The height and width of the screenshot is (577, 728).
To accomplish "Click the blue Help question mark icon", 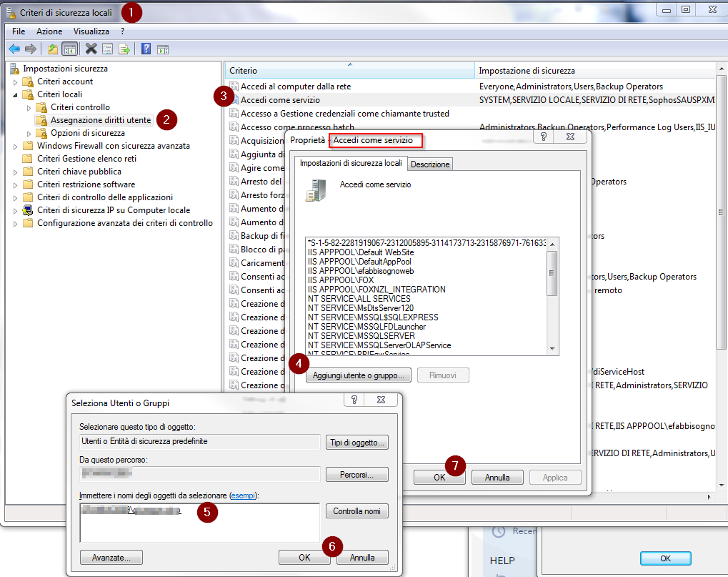I will click(x=145, y=49).
